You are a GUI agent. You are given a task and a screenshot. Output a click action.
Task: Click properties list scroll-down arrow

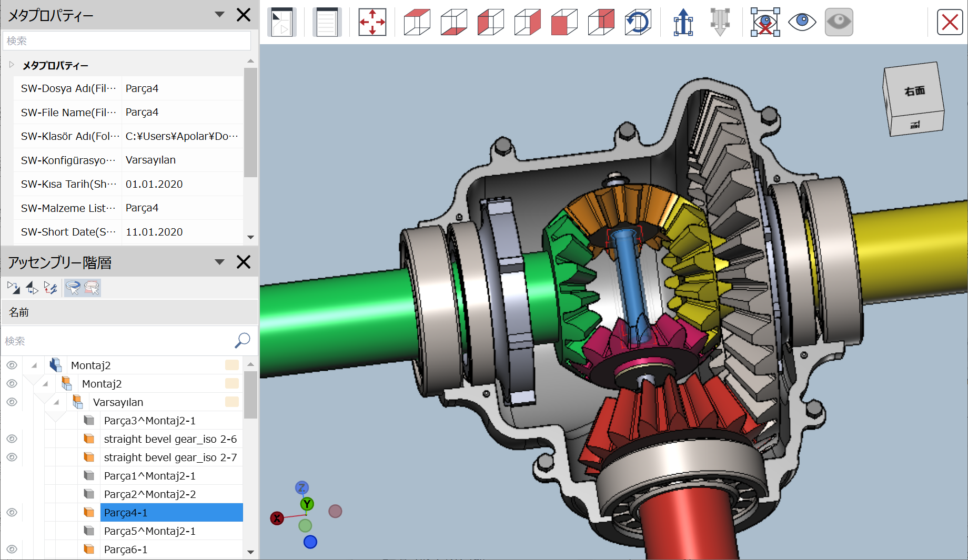(x=250, y=237)
